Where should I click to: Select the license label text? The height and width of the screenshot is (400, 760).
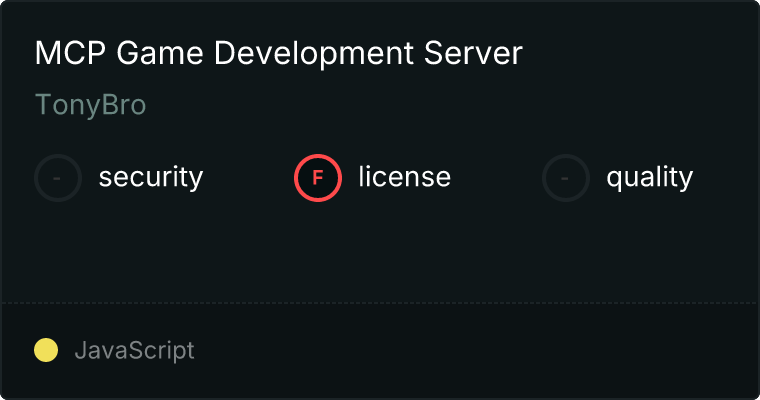pyautogui.click(x=404, y=178)
